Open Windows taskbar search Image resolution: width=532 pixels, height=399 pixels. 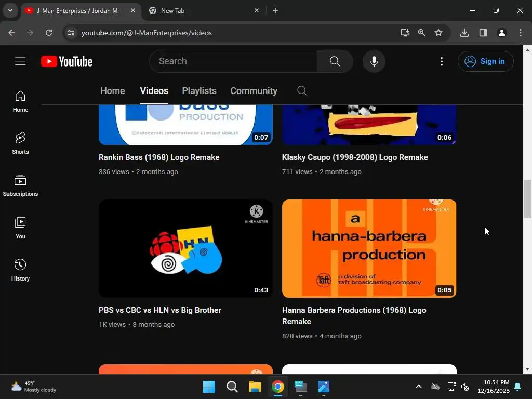(x=232, y=387)
